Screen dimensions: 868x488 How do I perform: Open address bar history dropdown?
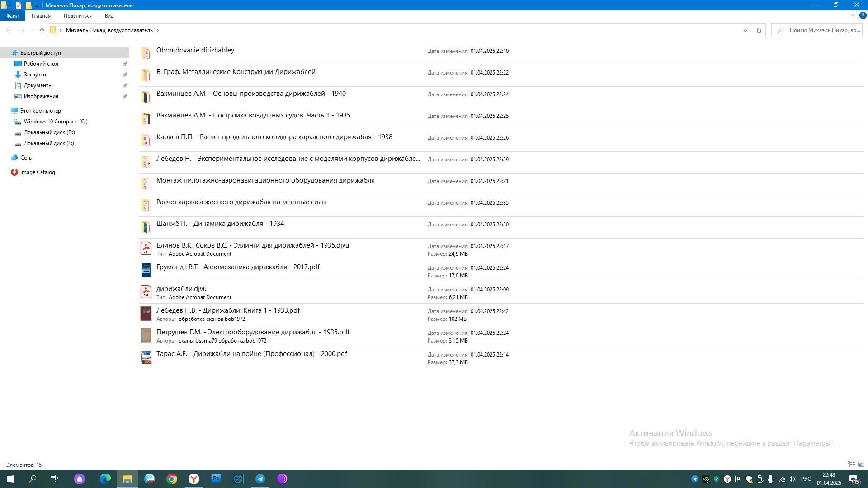[x=745, y=30]
